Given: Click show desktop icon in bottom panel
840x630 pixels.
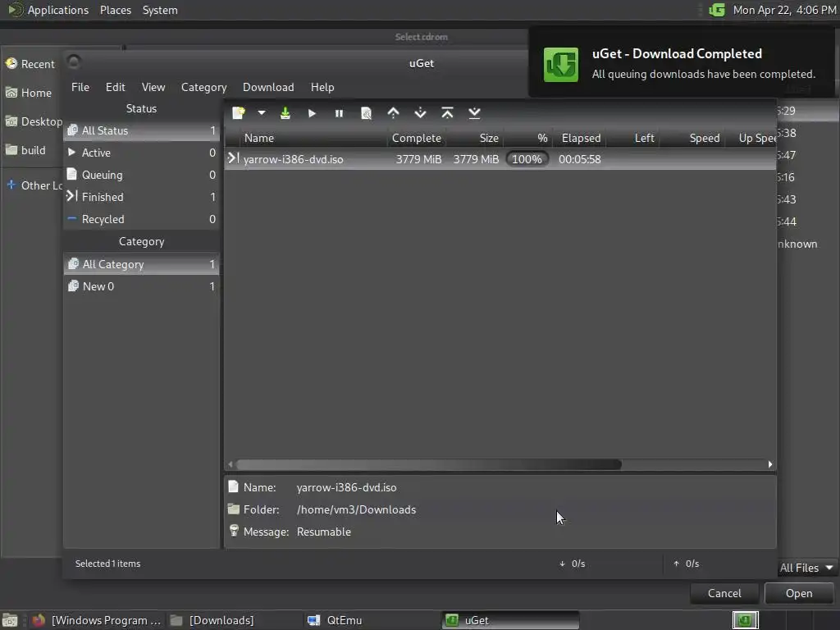Looking at the screenshot, I should pyautogui.click(x=10, y=620).
